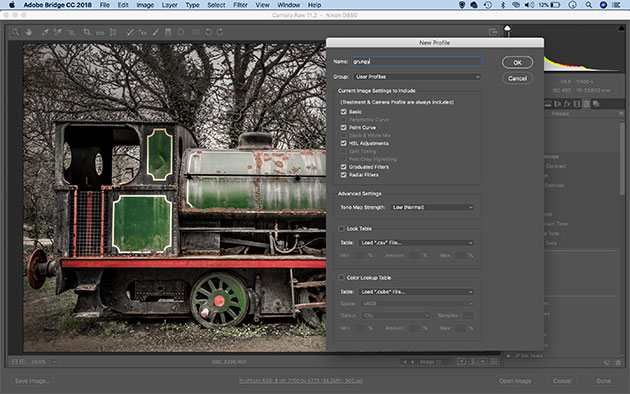The height and width of the screenshot is (394, 630).
Task: Open the Snapshots panel tab icon
Action: 596,104
